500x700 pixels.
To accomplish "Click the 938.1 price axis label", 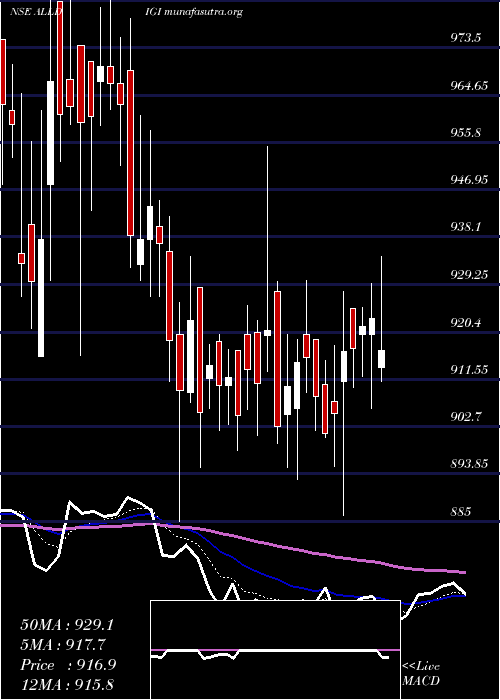I will pyautogui.click(x=465, y=227).
